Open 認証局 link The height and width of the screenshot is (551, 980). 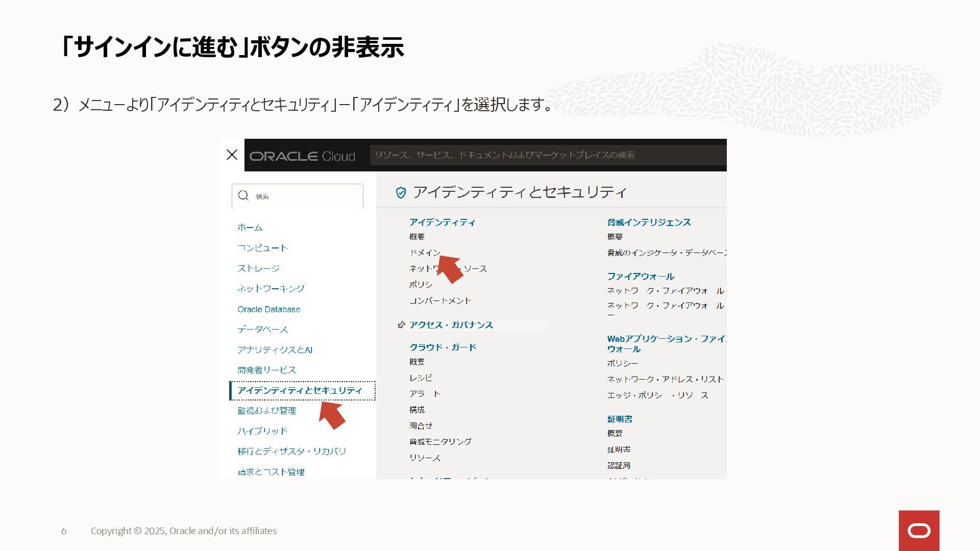(619, 465)
